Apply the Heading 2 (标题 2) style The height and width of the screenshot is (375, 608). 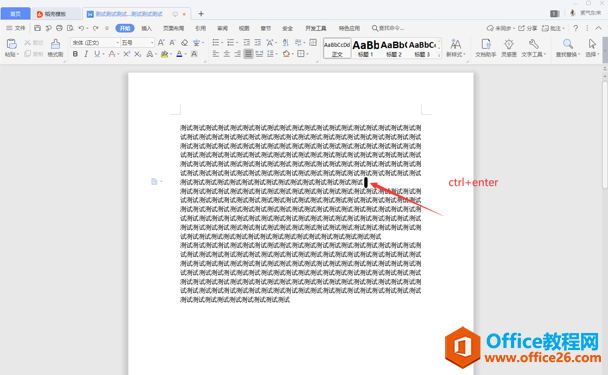(394, 48)
